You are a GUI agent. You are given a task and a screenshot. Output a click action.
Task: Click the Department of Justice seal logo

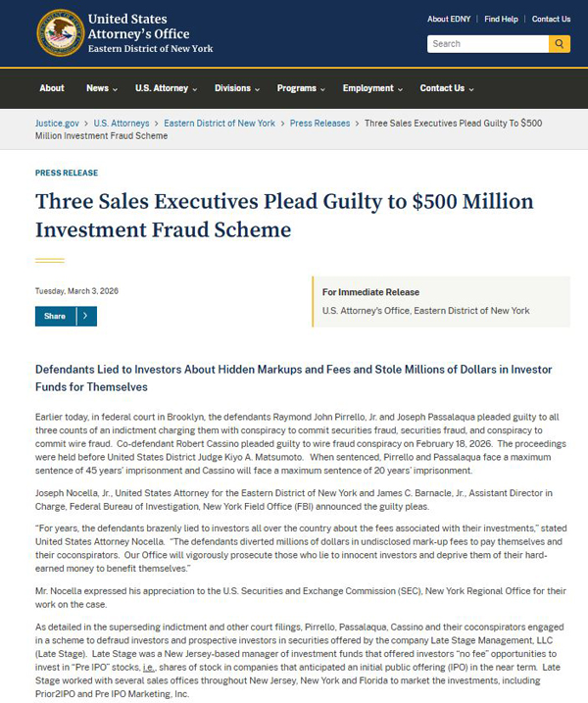(x=60, y=33)
